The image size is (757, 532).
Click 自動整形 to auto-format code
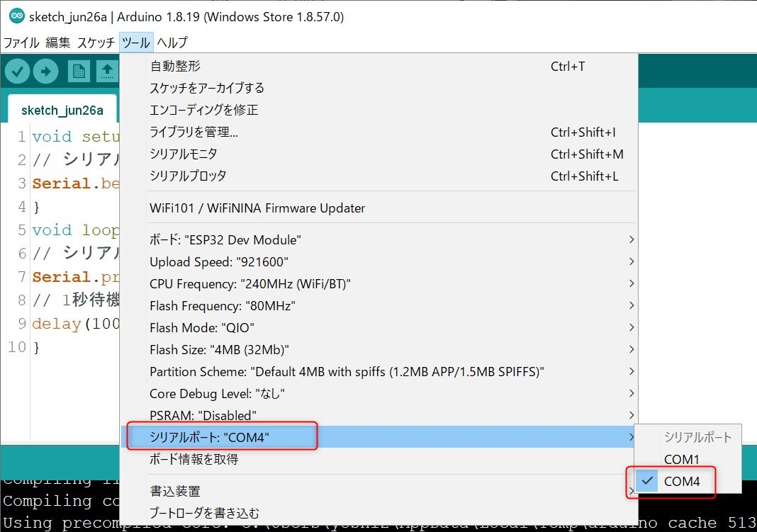pyautogui.click(x=175, y=66)
